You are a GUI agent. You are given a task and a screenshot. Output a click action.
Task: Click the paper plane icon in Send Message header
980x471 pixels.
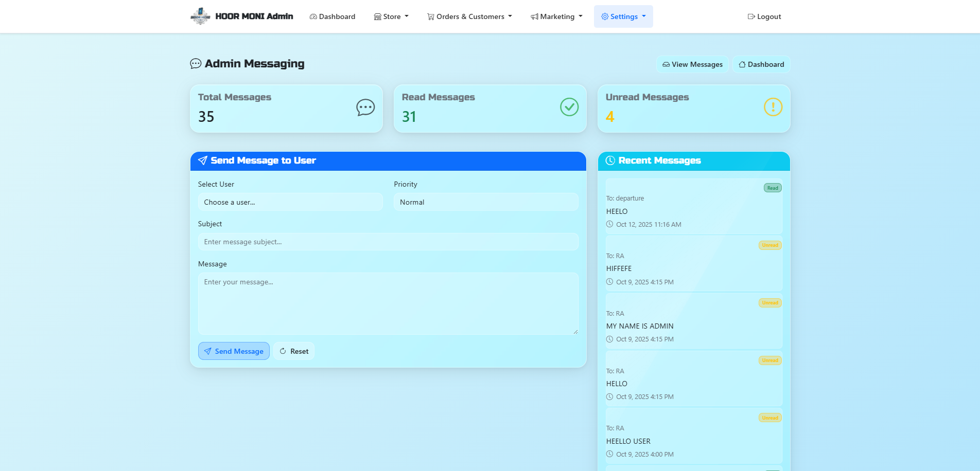(x=203, y=160)
